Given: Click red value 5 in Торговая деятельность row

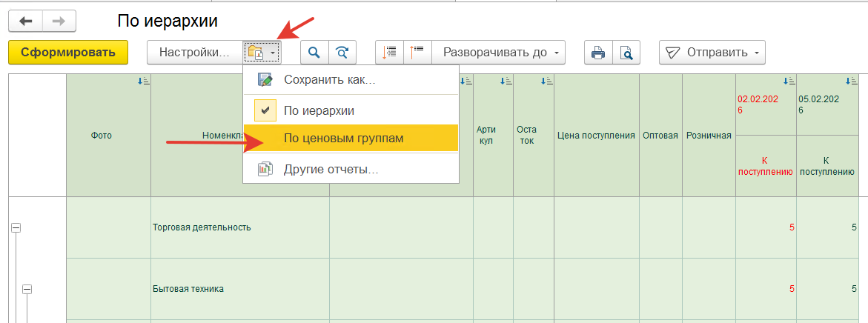Looking at the screenshot, I should [792, 227].
